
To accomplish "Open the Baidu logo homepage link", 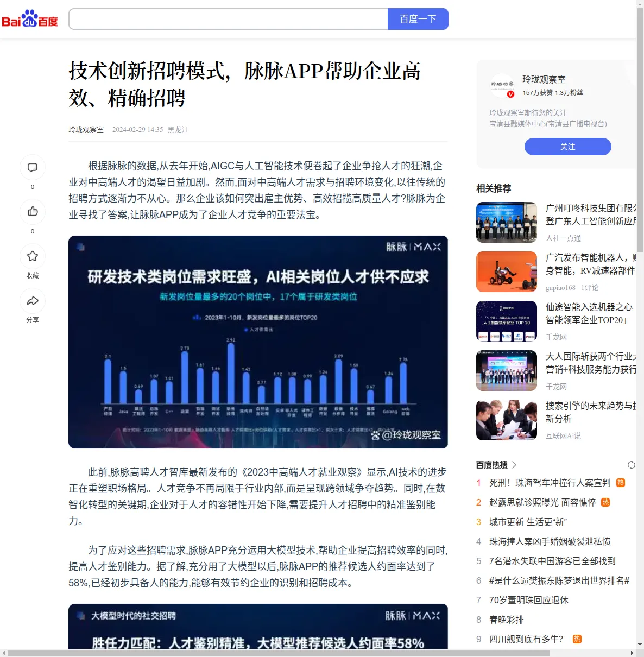I will 30,19.
